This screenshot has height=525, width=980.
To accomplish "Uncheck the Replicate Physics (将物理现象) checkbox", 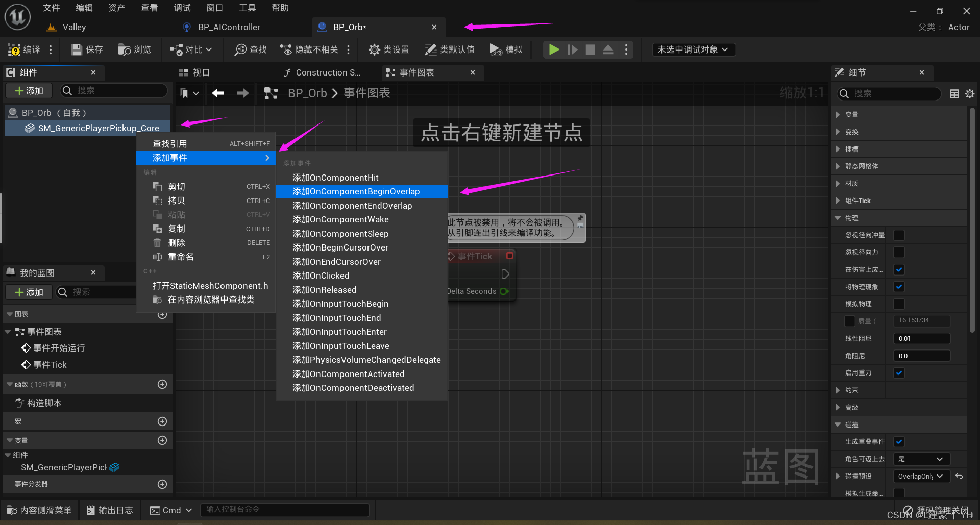I will 899,287.
